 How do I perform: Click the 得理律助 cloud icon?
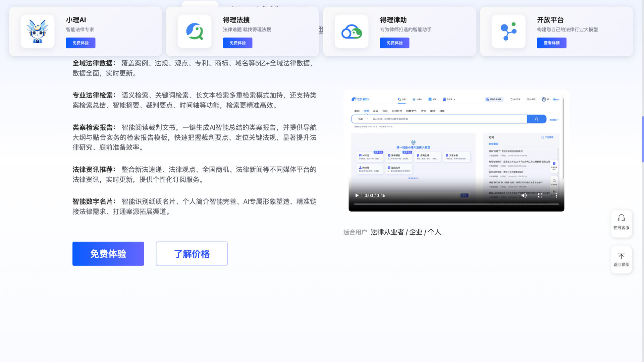click(352, 31)
